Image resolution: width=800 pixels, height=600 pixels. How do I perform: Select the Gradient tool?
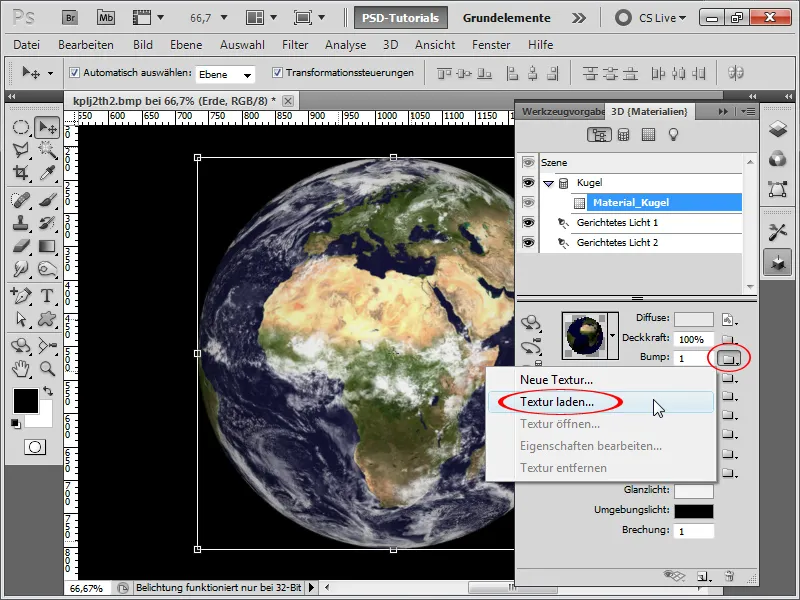coord(47,246)
